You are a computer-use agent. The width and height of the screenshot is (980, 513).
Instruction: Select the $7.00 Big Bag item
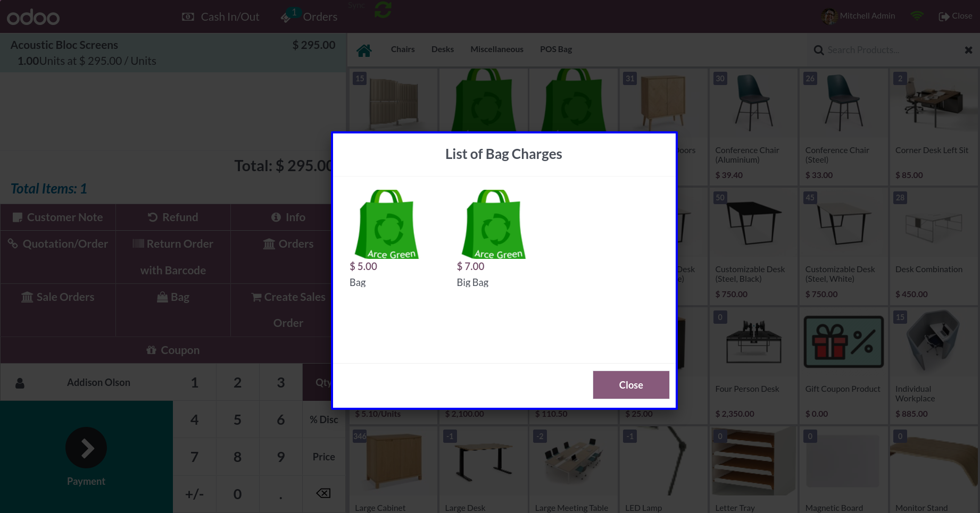tap(493, 239)
